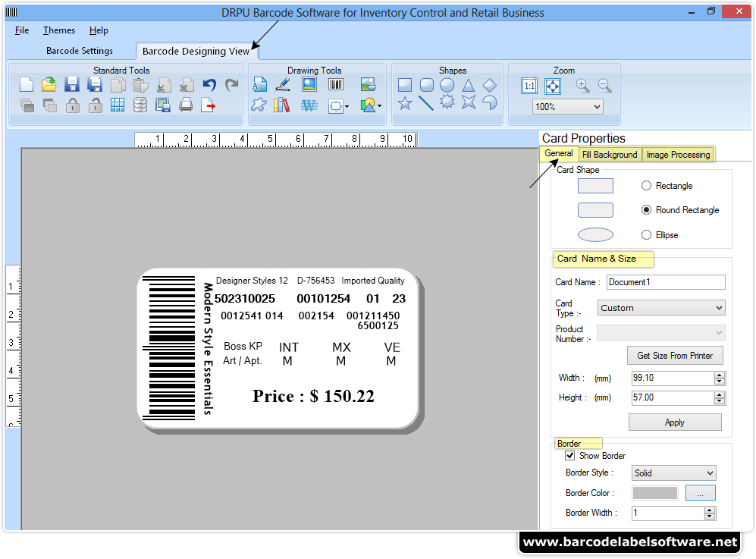Open the Image Processing tab
The width and height of the screenshot is (756, 559).
[678, 154]
